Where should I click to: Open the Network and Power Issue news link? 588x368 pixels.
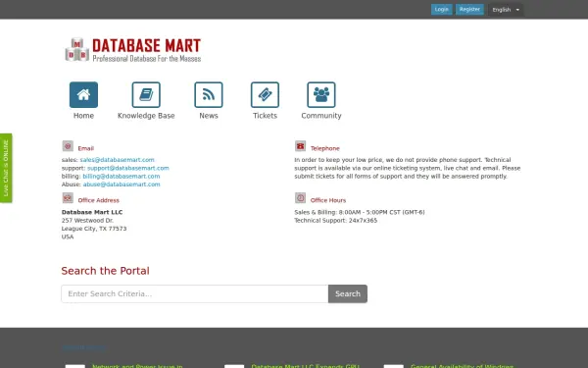pos(137,366)
